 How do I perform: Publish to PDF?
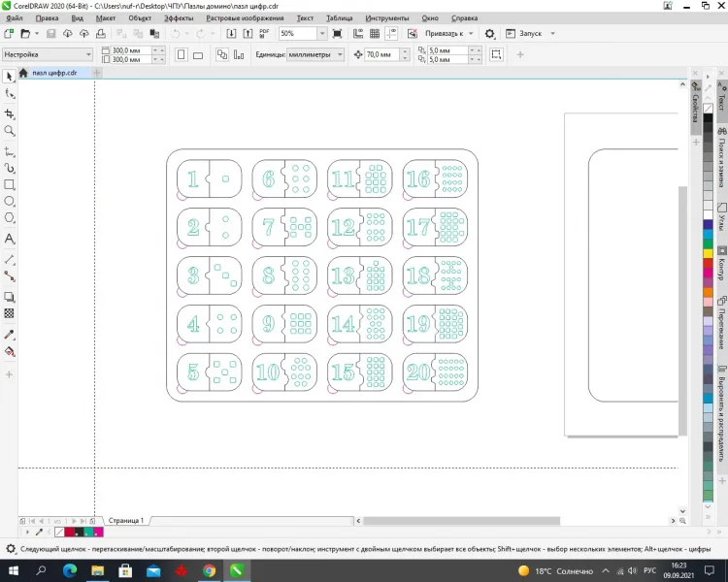pos(264,33)
